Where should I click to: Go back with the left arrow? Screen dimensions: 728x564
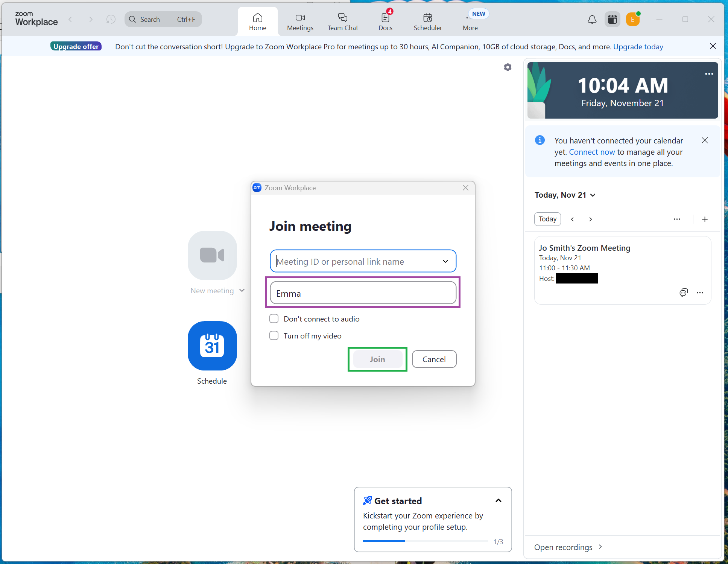70,19
